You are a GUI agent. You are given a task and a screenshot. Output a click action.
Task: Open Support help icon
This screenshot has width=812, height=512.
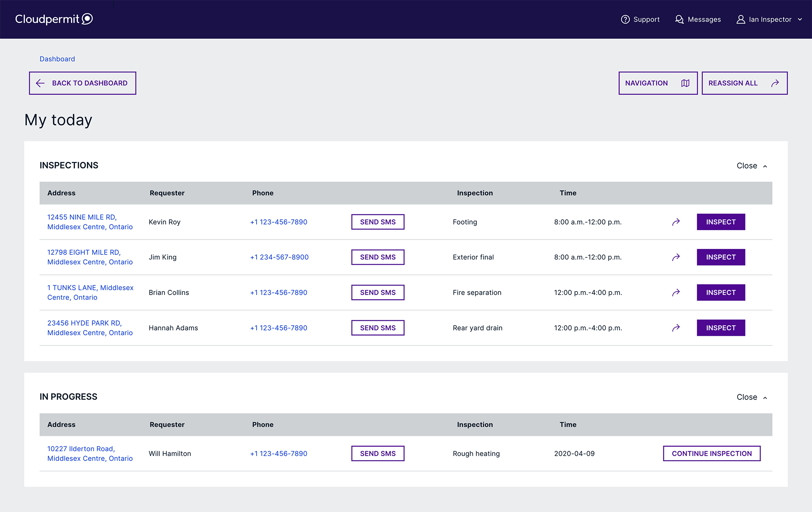click(x=625, y=19)
